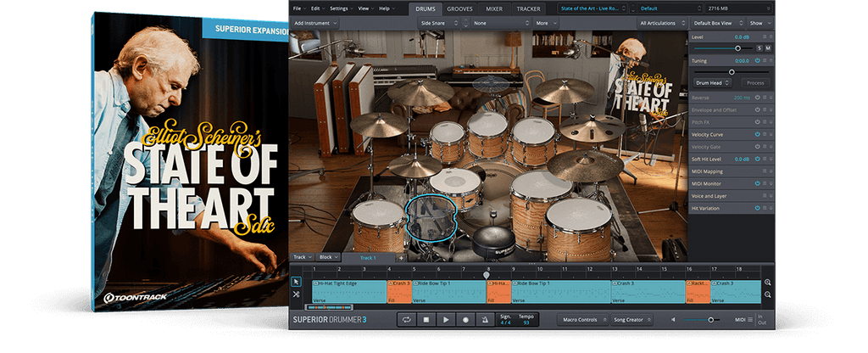The image size is (868, 353).
Task: Toggle the metronome
Action: [x=485, y=320]
